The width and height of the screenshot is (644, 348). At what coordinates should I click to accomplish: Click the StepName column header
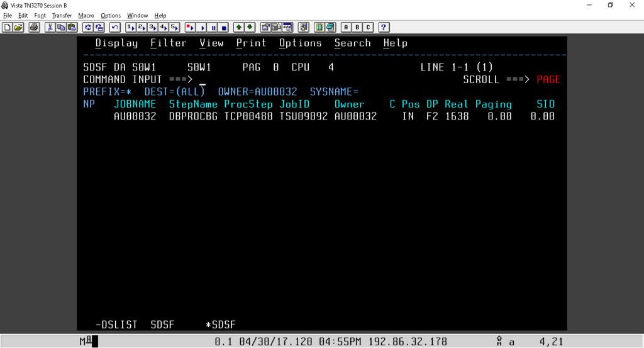point(193,104)
